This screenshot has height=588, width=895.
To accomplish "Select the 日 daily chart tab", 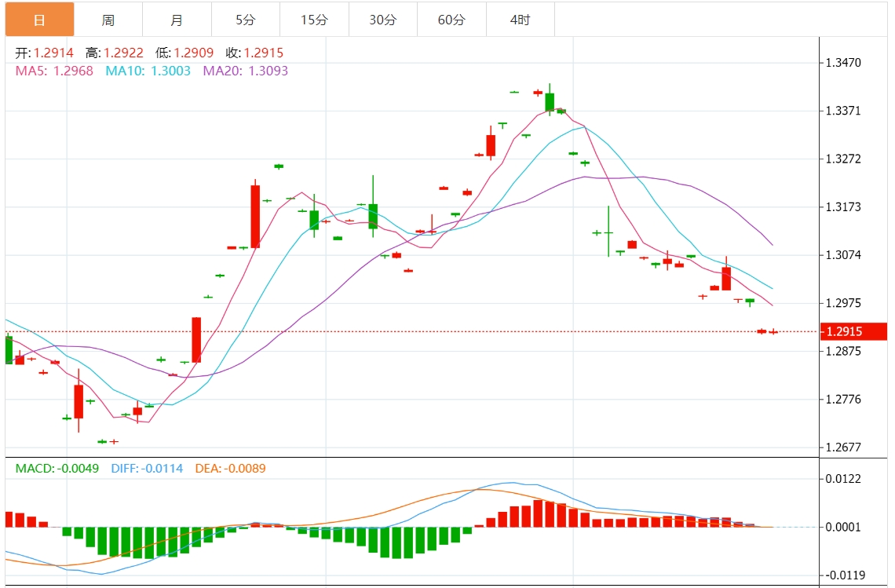I will (39, 20).
